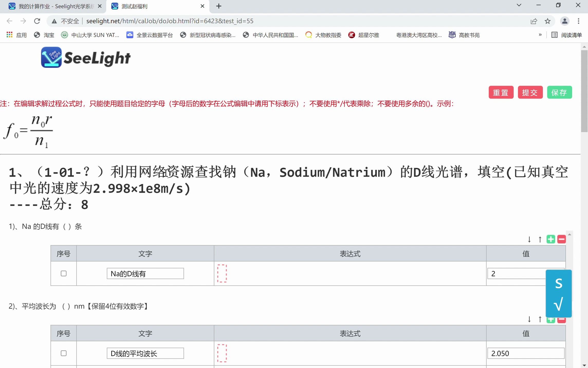The height and width of the screenshot is (368, 588).
Task: Open the 超星尔雅 bookmark
Action: point(364,35)
